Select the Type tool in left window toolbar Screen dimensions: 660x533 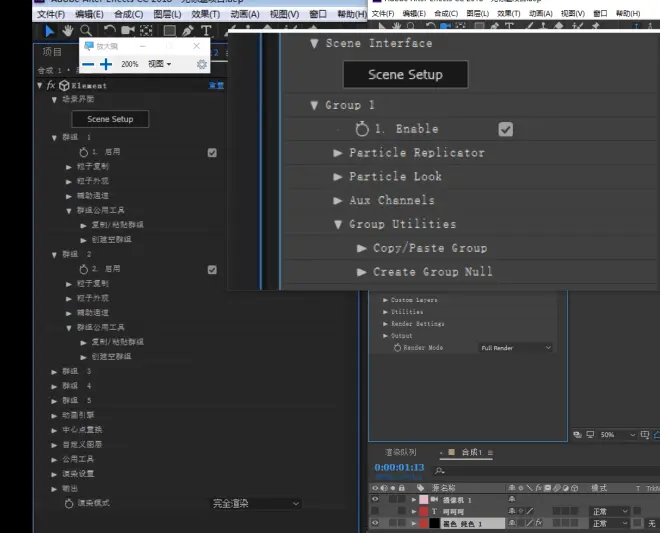click(206, 31)
